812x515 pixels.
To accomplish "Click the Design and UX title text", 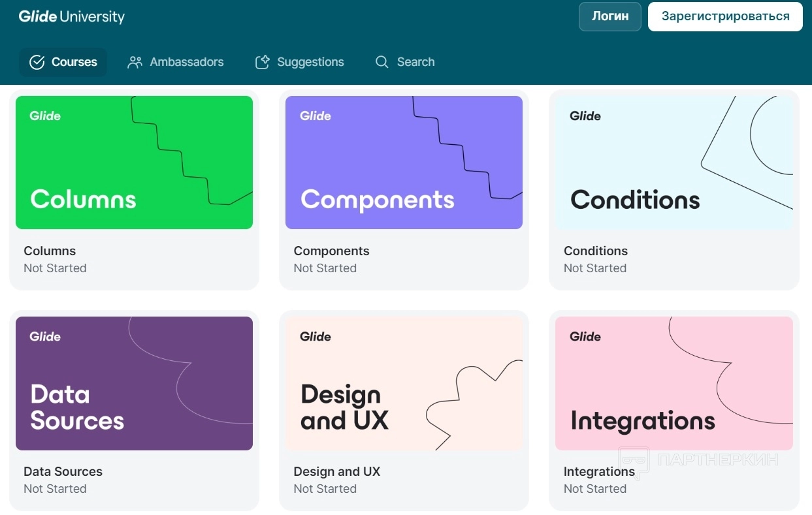I will point(336,471).
